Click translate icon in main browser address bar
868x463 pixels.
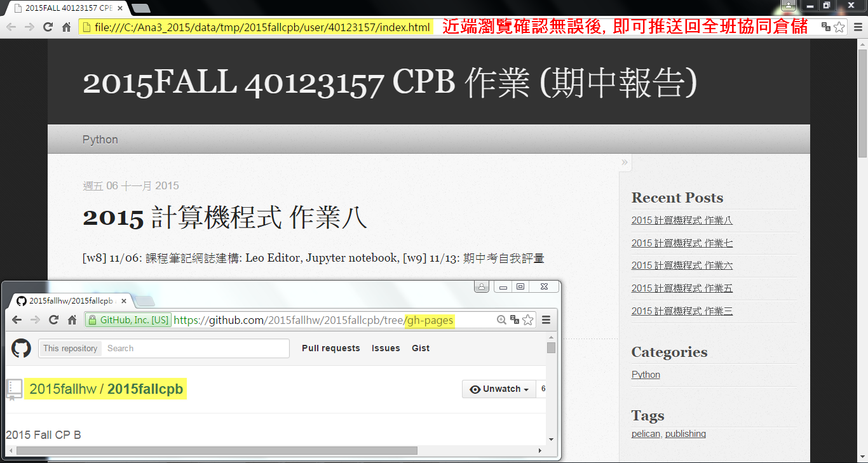click(825, 27)
